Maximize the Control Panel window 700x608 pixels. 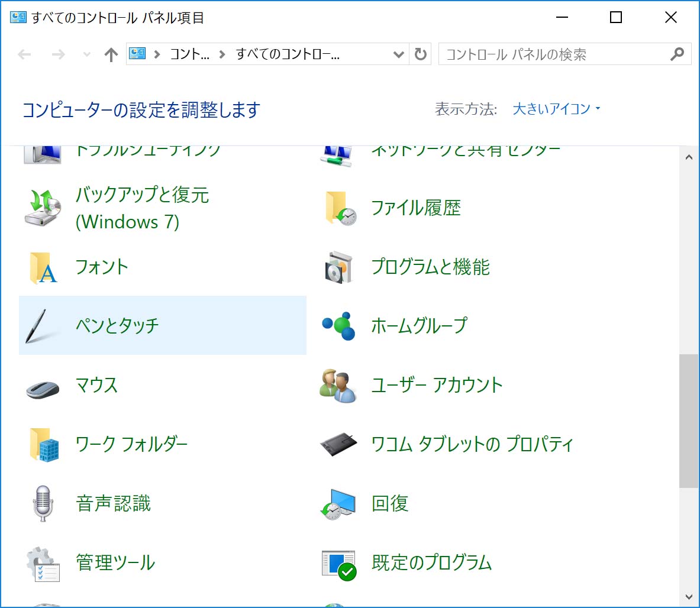[616, 17]
